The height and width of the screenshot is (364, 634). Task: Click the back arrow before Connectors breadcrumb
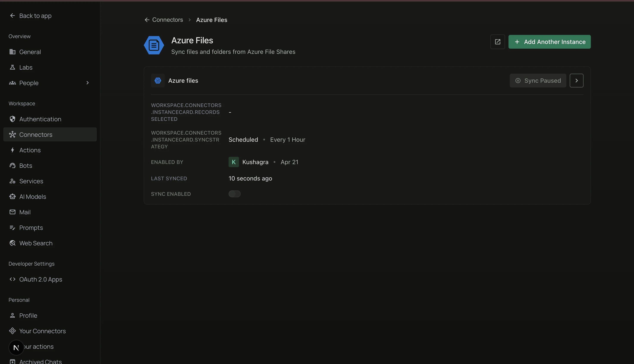point(147,20)
